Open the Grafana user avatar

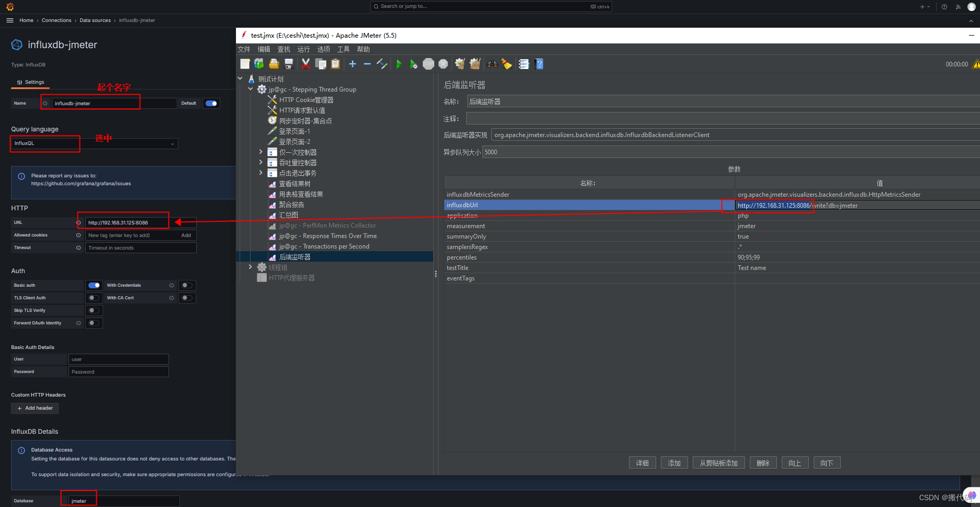972,7
